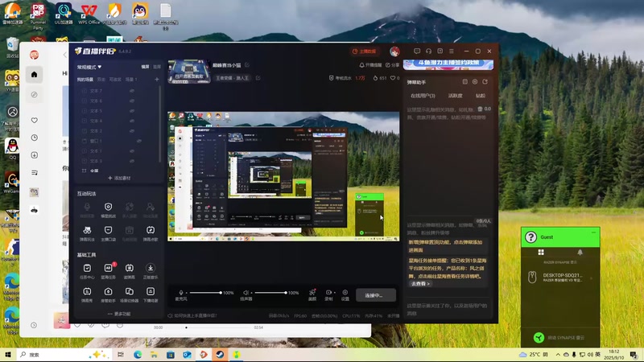The height and width of the screenshot is (362, 644).
Task: Select 竖屏 portrait orientation tab
Action: (x=156, y=67)
